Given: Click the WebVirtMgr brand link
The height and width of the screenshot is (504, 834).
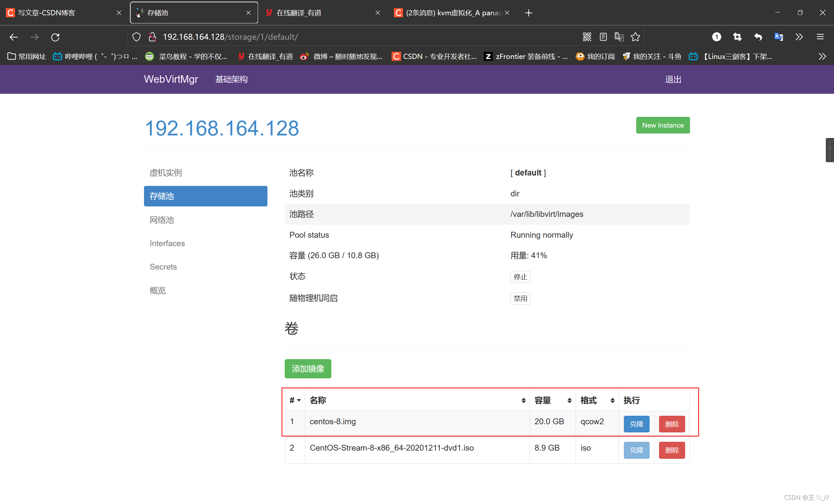Looking at the screenshot, I should click(x=171, y=79).
